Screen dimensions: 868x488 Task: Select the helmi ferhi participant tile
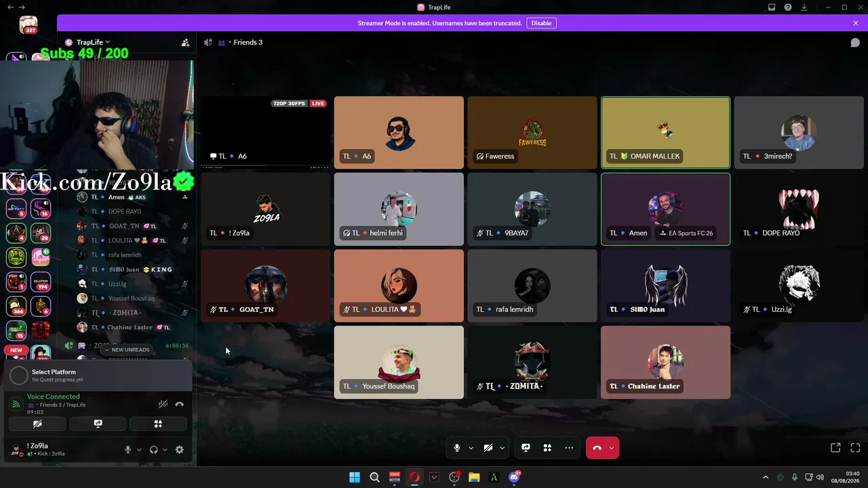point(399,209)
